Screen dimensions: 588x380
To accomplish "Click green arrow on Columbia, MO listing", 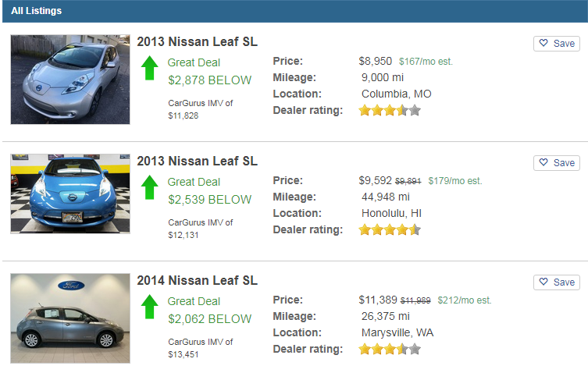I will pyautogui.click(x=149, y=69).
